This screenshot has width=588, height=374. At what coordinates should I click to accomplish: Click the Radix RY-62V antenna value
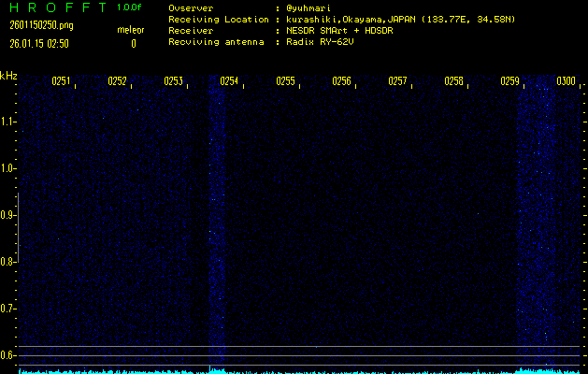[320, 42]
